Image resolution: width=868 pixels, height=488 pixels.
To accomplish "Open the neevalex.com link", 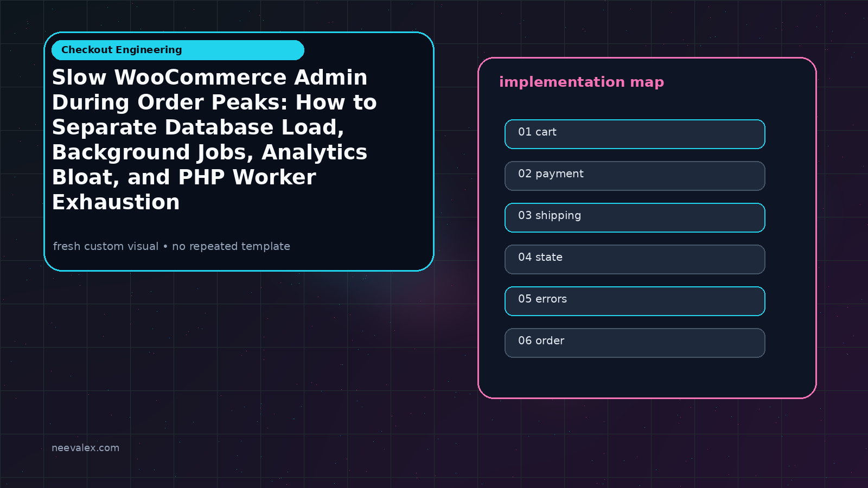I will click(85, 448).
